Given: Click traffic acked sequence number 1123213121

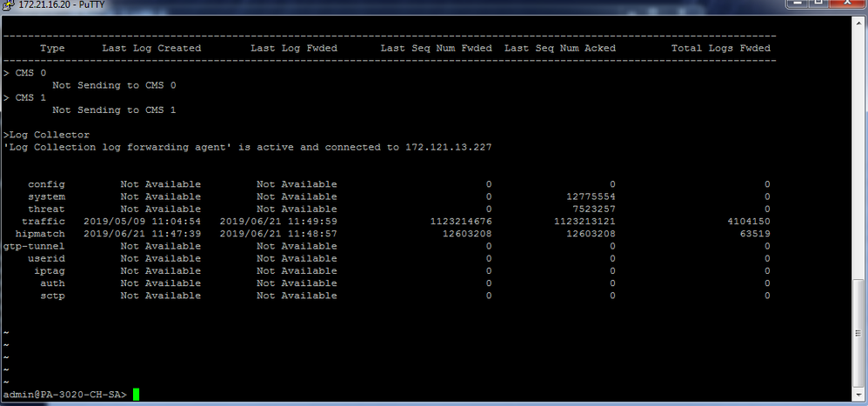Looking at the screenshot, I should tap(584, 221).
